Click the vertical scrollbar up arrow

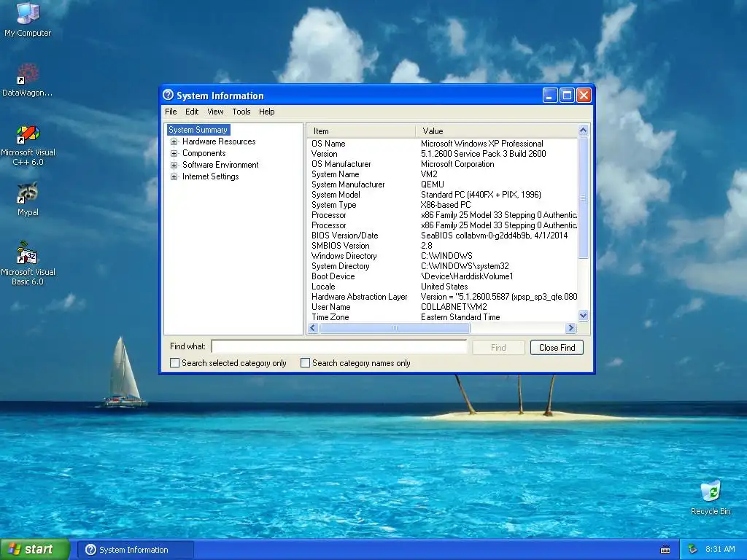point(583,130)
